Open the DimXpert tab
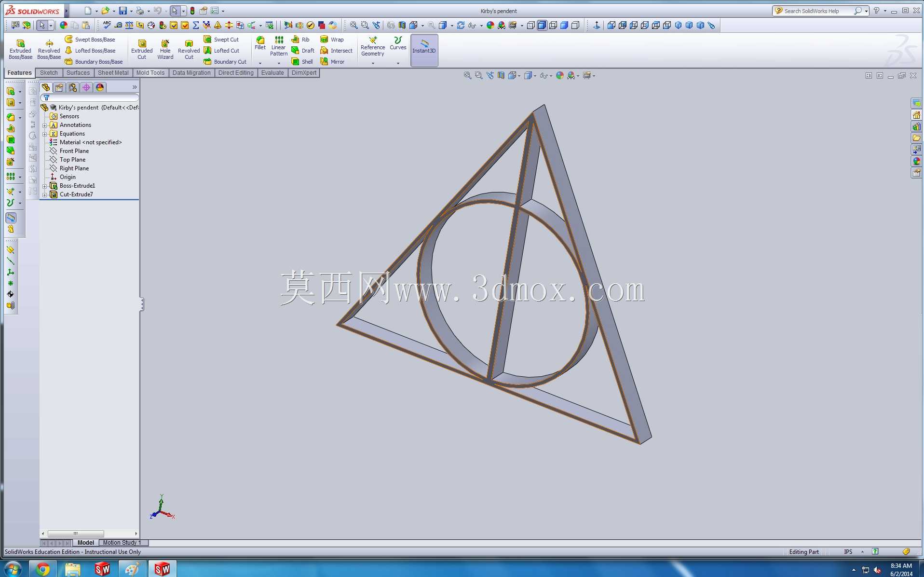 click(304, 73)
